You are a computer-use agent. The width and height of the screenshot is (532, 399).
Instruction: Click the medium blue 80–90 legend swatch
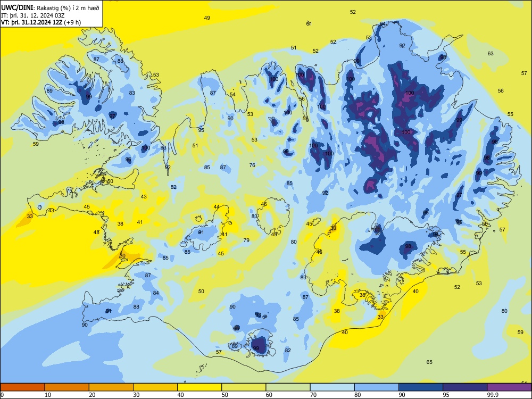point(377,387)
